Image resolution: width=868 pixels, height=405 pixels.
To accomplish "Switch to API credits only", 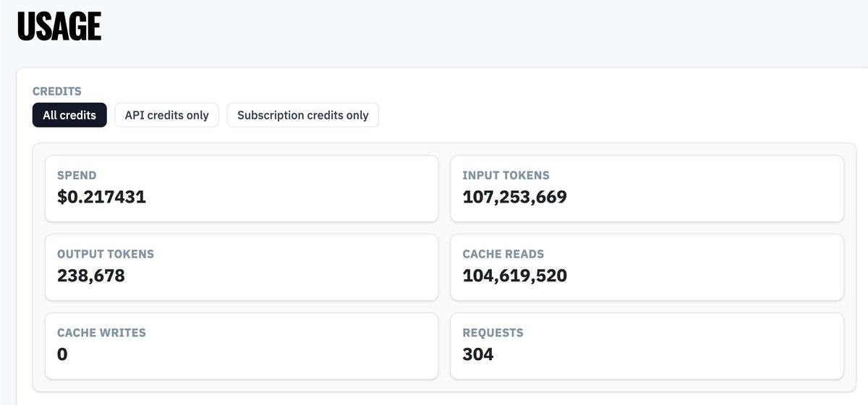I will point(166,115).
